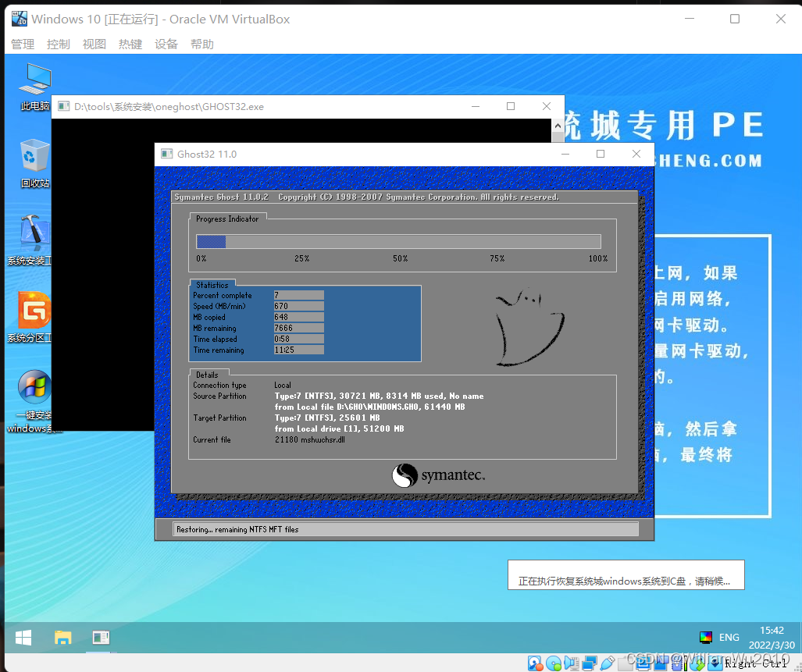Click the Target Partition 25601 MB line

[327, 418]
